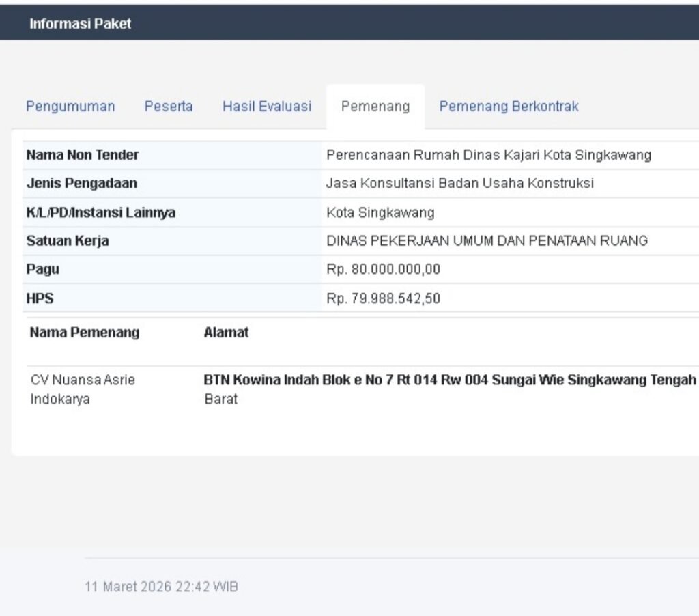Viewport: 699px width, 616px height.
Task: Click the Nama Non Tender row label
Action: tap(83, 155)
